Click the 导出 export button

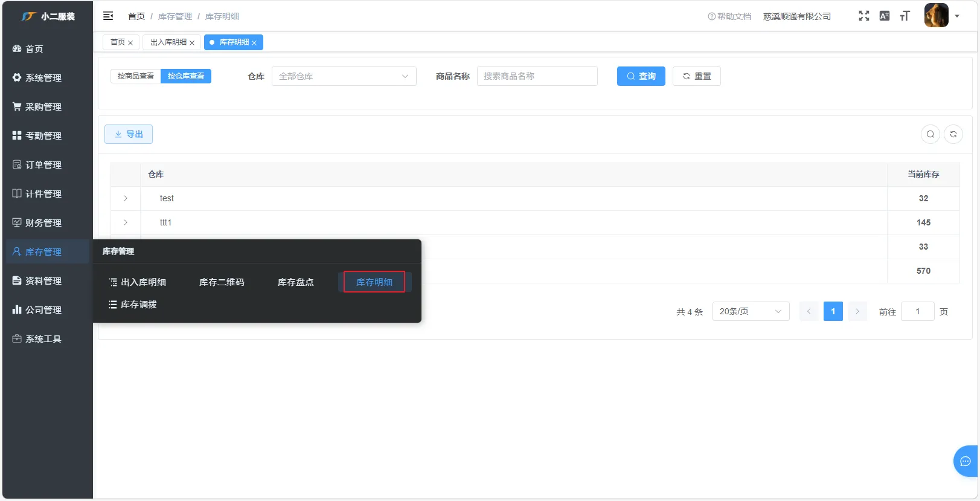(129, 134)
